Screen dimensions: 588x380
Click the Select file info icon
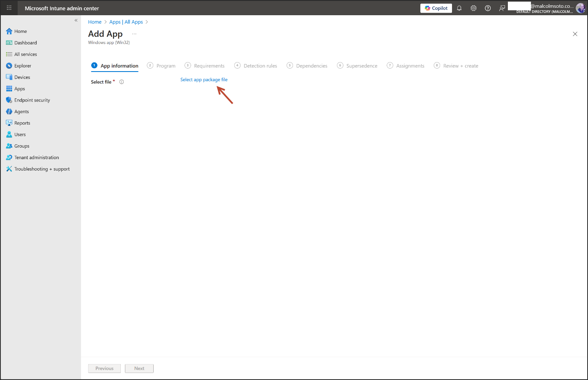tap(122, 82)
